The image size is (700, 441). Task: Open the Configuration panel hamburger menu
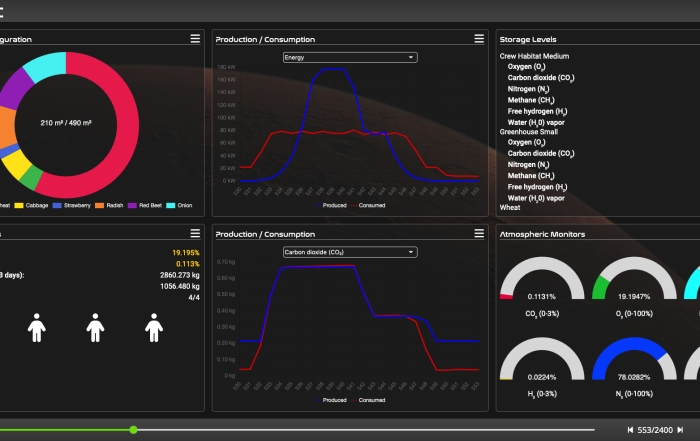196,38
